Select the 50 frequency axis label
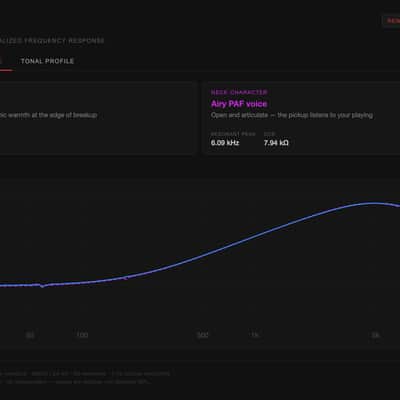This screenshot has width=400, height=400. click(30, 335)
